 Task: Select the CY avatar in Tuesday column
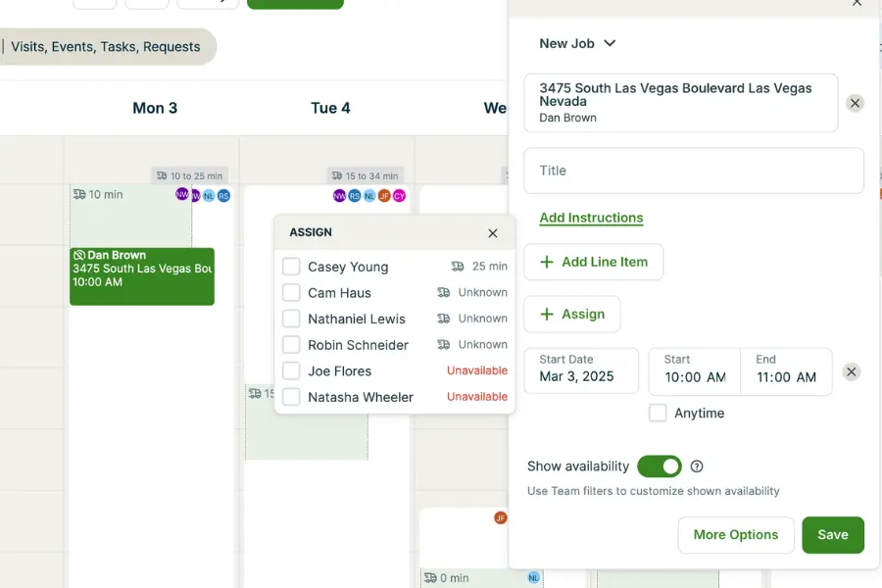click(400, 196)
